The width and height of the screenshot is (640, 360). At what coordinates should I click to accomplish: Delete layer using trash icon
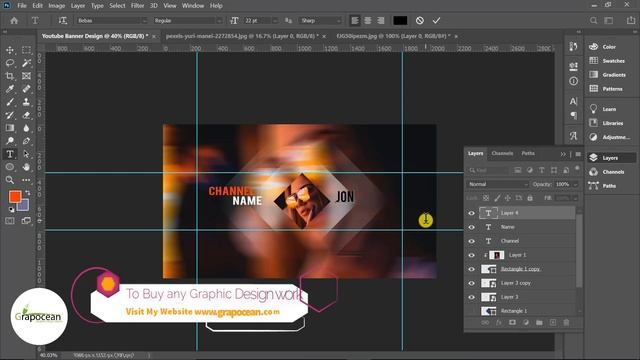coord(566,322)
